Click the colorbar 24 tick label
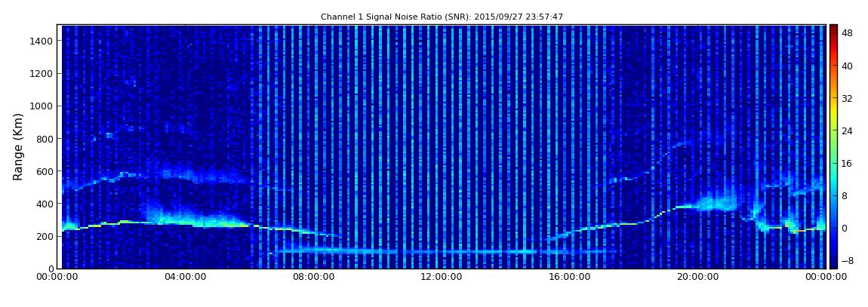The height and width of the screenshot is (307, 868). (x=847, y=131)
